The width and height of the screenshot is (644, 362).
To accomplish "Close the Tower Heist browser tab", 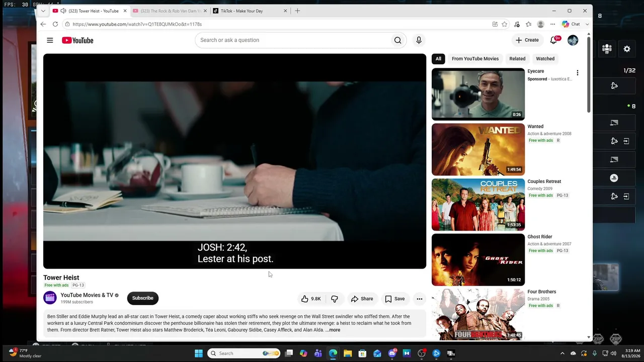I will pos(125,11).
